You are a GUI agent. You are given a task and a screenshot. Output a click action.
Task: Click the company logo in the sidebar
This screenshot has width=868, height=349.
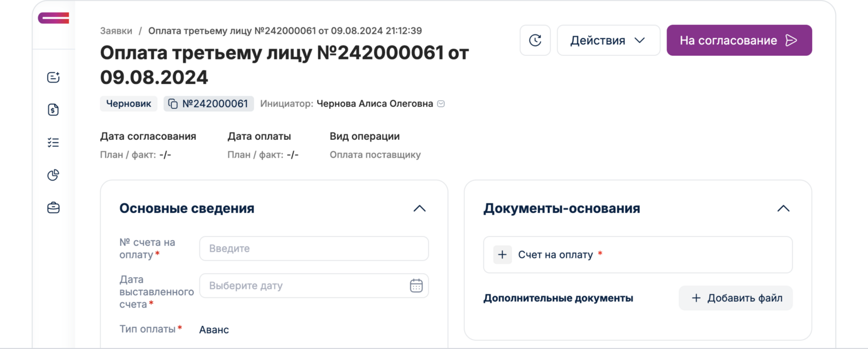[x=53, y=18]
